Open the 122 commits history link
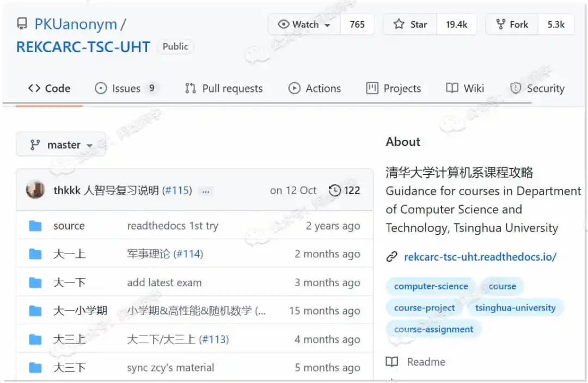 (344, 190)
